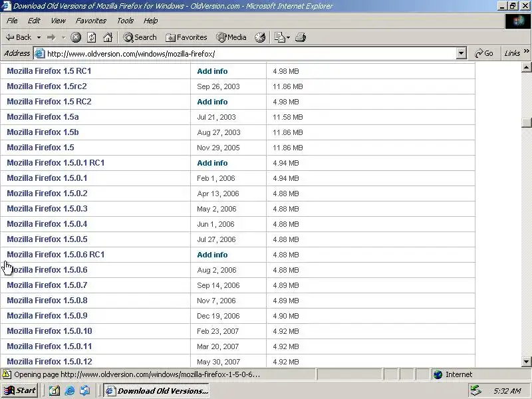The width and height of the screenshot is (532, 399).
Task: Open the Favorites toolbar button
Action: point(186,37)
